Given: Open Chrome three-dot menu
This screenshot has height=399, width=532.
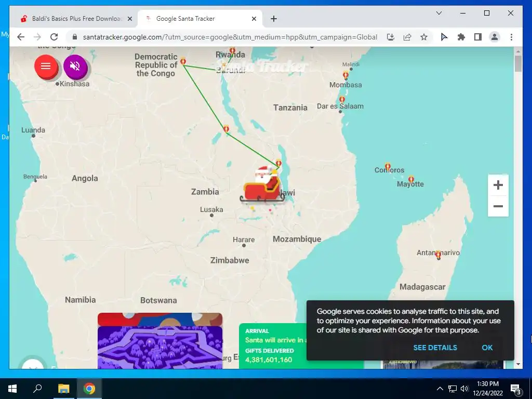Looking at the screenshot, I should coord(511,37).
